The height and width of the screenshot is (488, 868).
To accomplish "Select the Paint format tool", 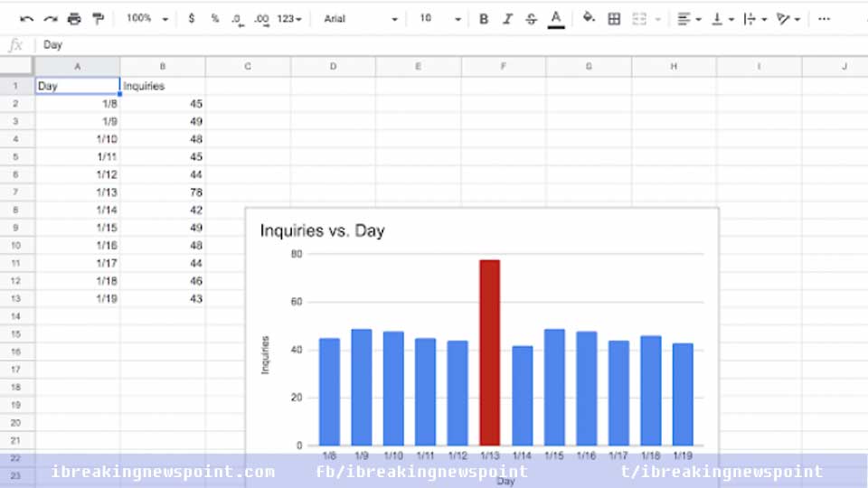I will tap(98, 18).
